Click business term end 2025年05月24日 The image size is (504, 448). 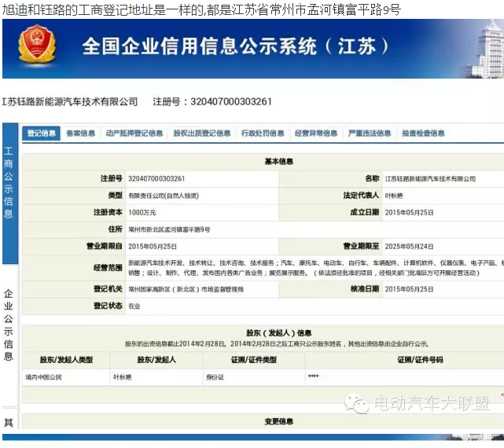coord(409,247)
